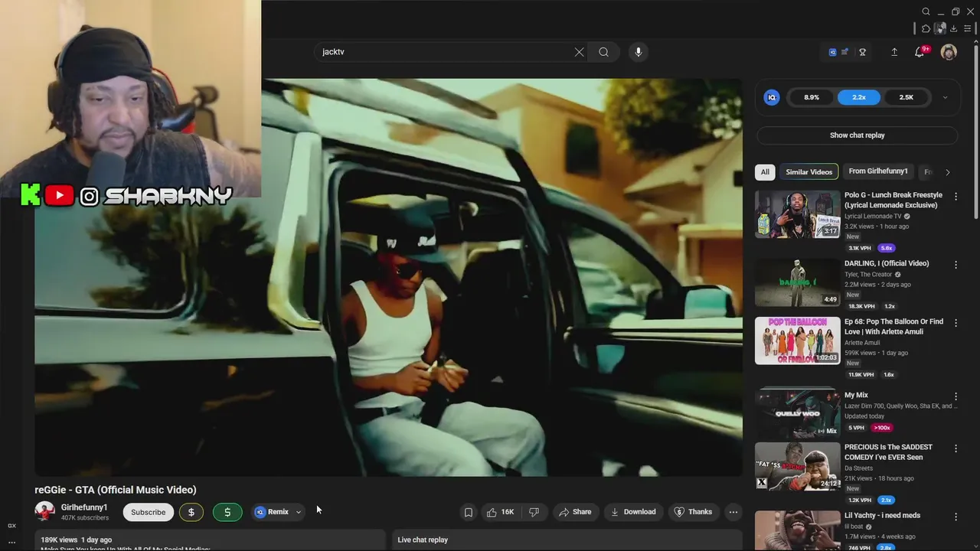Open Girlhefunny1 channel avatar
The width and height of the screenshot is (980, 551).
(44, 511)
